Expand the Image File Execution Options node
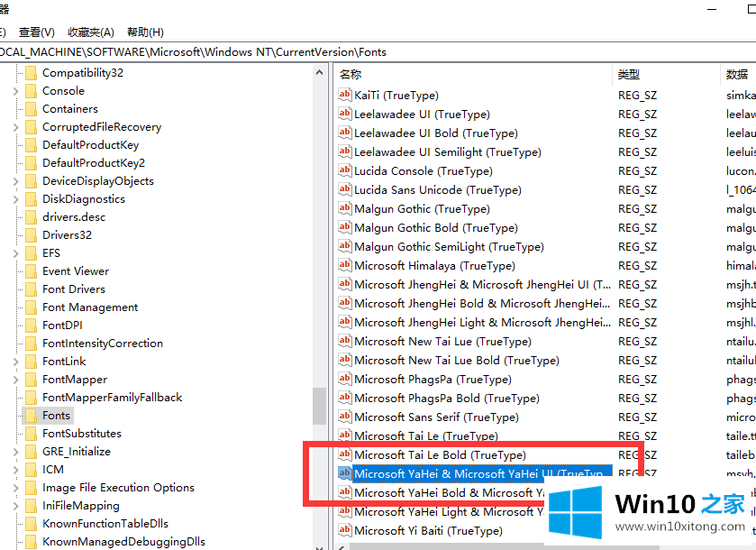The image size is (756, 550). click(x=15, y=488)
